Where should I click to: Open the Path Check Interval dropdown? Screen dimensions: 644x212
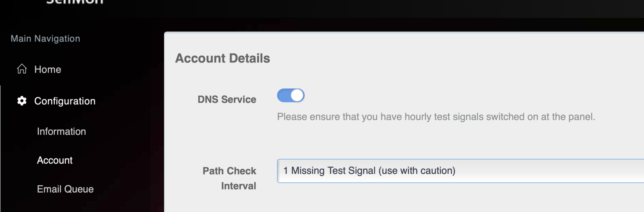[x=459, y=171]
